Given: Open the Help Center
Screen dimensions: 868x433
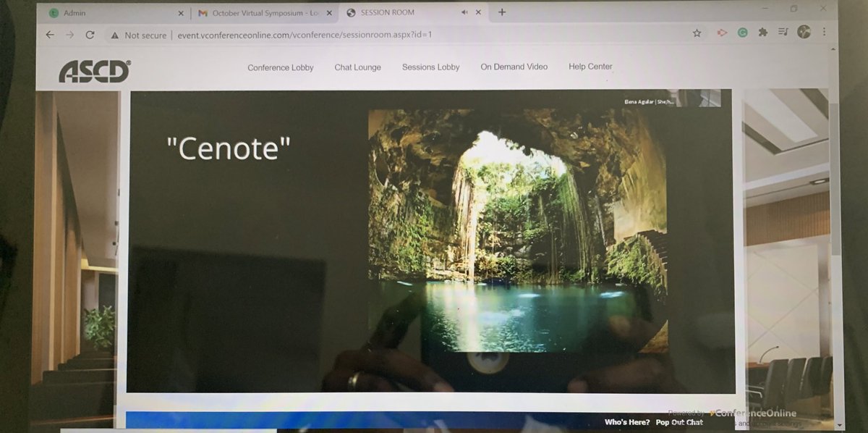Looking at the screenshot, I should click(590, 66).
